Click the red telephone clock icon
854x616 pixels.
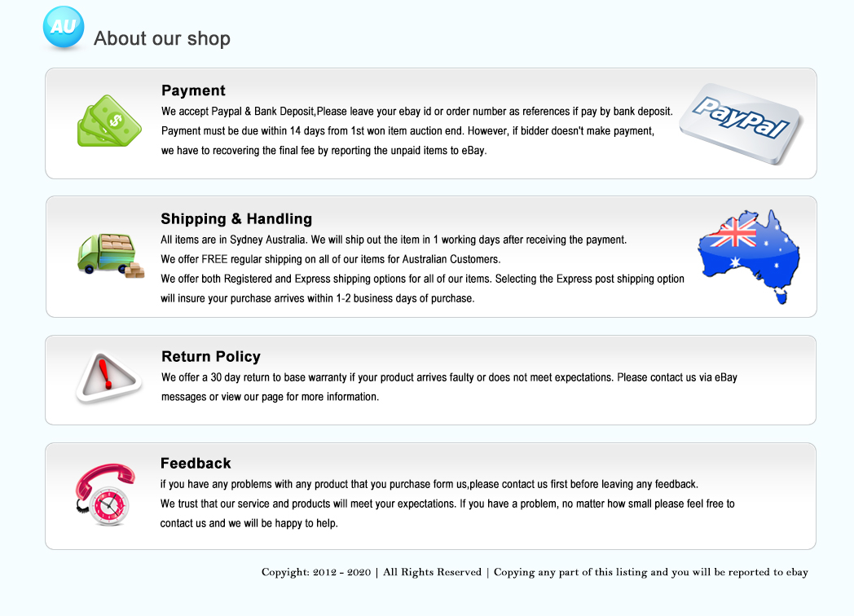(x=104, y=495)
